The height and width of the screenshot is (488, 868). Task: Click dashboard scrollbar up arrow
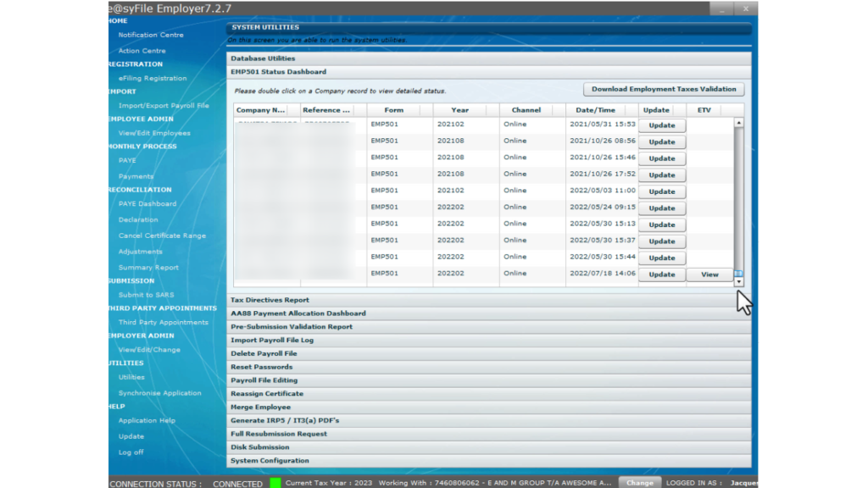(738, 122)
